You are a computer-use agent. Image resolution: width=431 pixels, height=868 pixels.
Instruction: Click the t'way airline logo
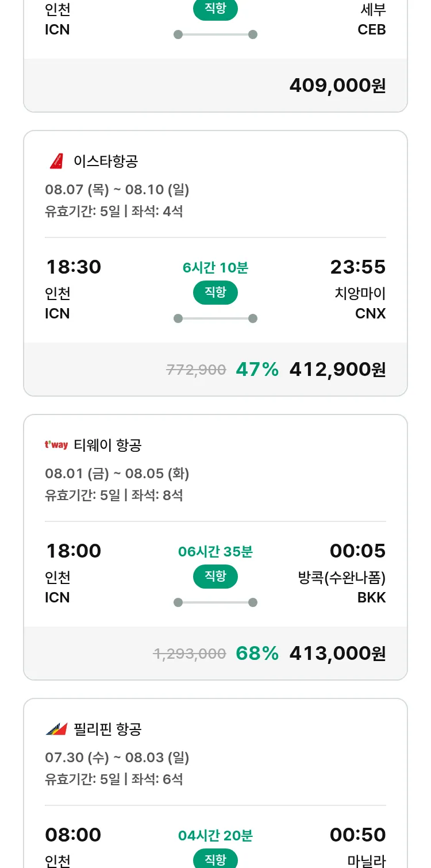(56, 445)
